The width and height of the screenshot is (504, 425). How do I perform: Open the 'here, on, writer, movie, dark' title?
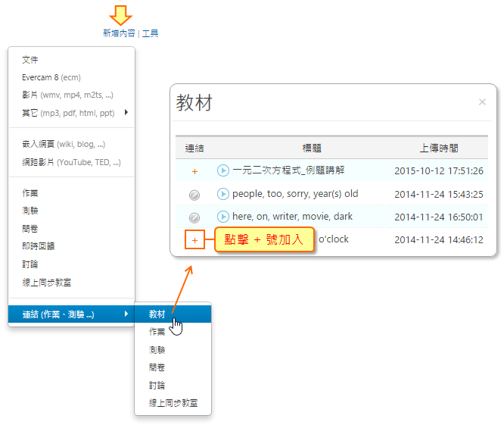coord(292,217)
